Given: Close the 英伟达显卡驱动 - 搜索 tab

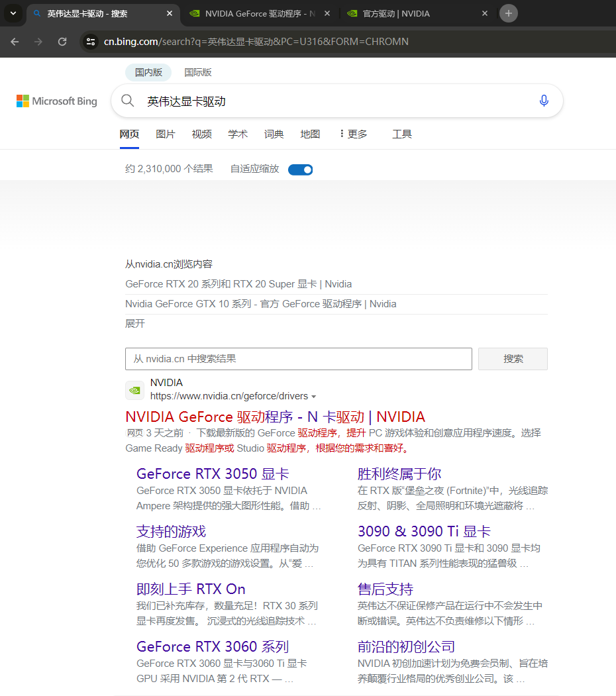Looking at the screenshot, I should [169, 14].
